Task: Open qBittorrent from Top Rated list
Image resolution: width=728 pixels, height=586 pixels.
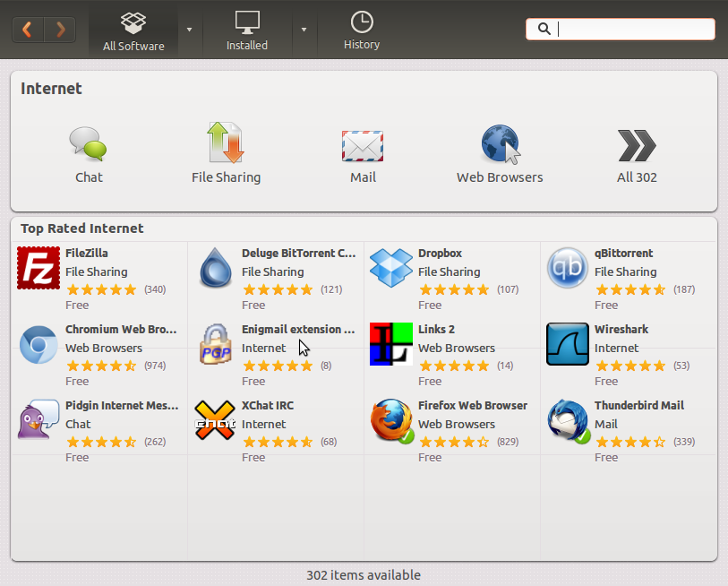Action: pyautogui.click(x=567, y=267)
